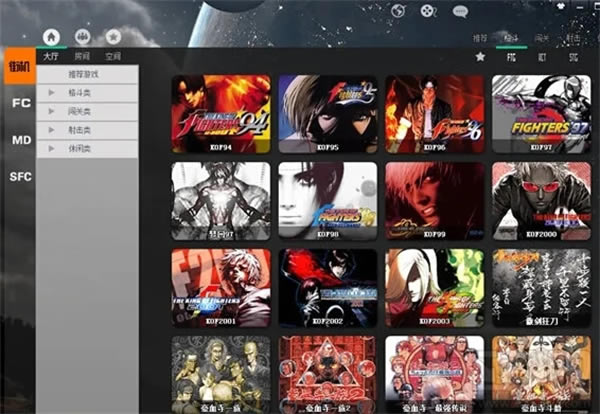Viewport: 600px width, 414px height.
Task: Select 推荐游戏 in the sidebar list
Action: point(88,74)
